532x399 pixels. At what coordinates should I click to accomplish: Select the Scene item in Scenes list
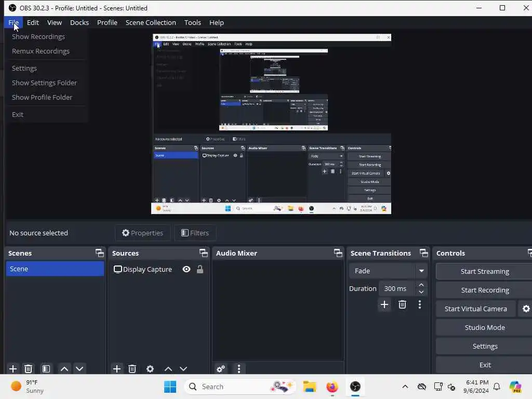[55, 269]
